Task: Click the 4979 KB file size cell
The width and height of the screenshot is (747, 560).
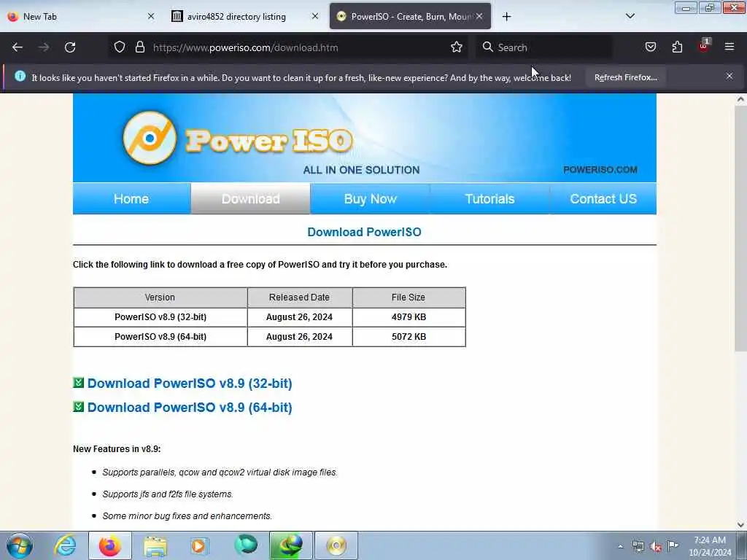Action: pyautogui.click(x=409, y=317)
